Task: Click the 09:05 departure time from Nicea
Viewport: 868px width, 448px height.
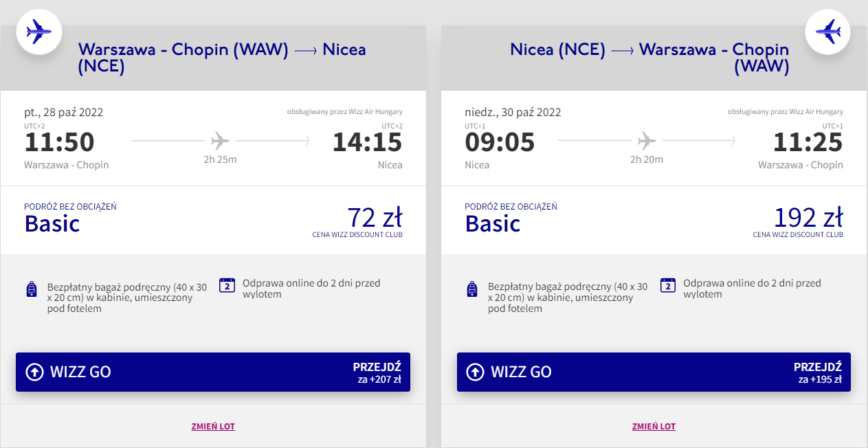Action: (500, 142)
